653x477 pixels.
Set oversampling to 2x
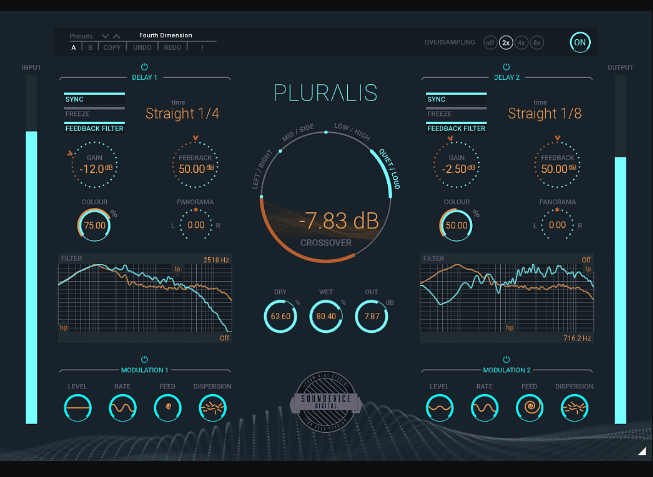tap(506, 42)
